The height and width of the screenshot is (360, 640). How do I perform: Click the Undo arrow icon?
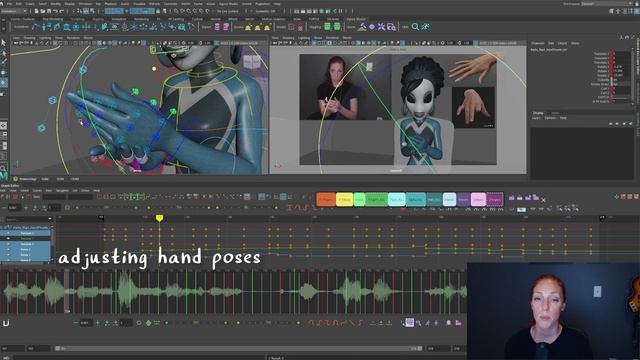point(55,11)
